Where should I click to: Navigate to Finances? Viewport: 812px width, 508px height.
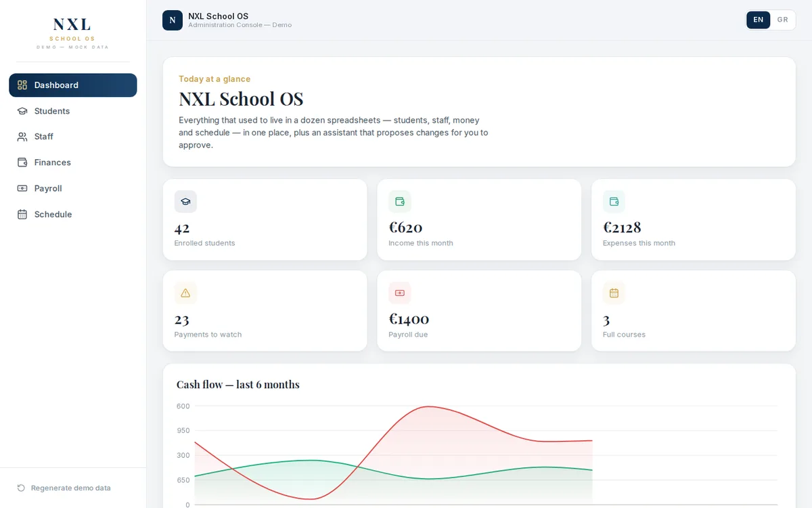(73, 163)
